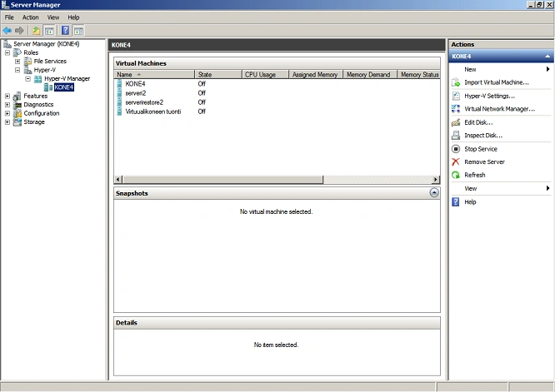Click the virtual machines horizontal scrollbar thumb
Screen dimensions: 555x392
click(223, 180)
